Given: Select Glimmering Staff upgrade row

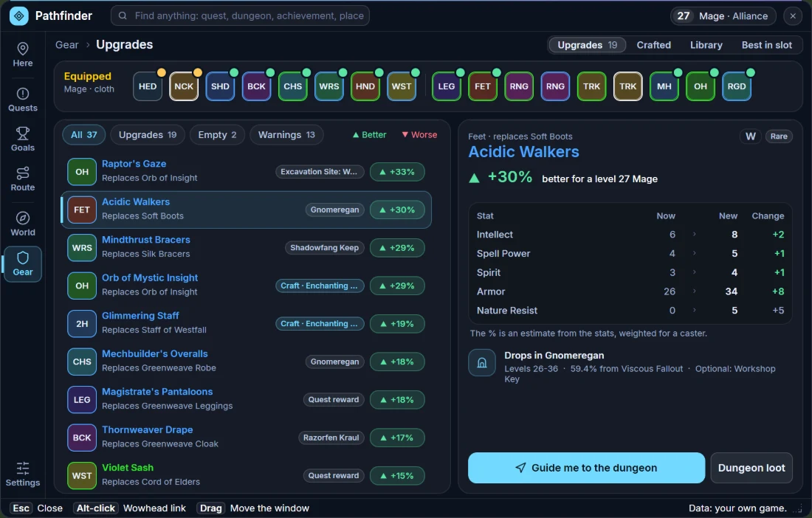Looking at the screenshot, I should [x=246, y=324].
